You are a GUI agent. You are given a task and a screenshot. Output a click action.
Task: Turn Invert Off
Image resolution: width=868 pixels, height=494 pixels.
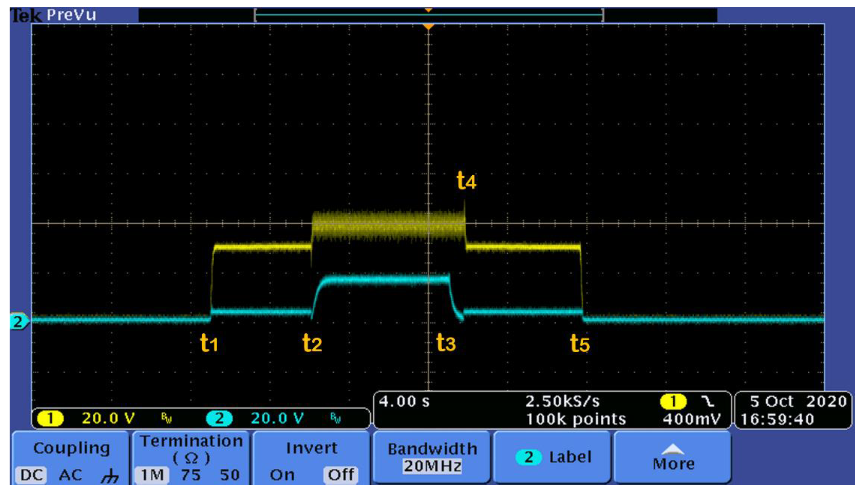click(341, 475)
